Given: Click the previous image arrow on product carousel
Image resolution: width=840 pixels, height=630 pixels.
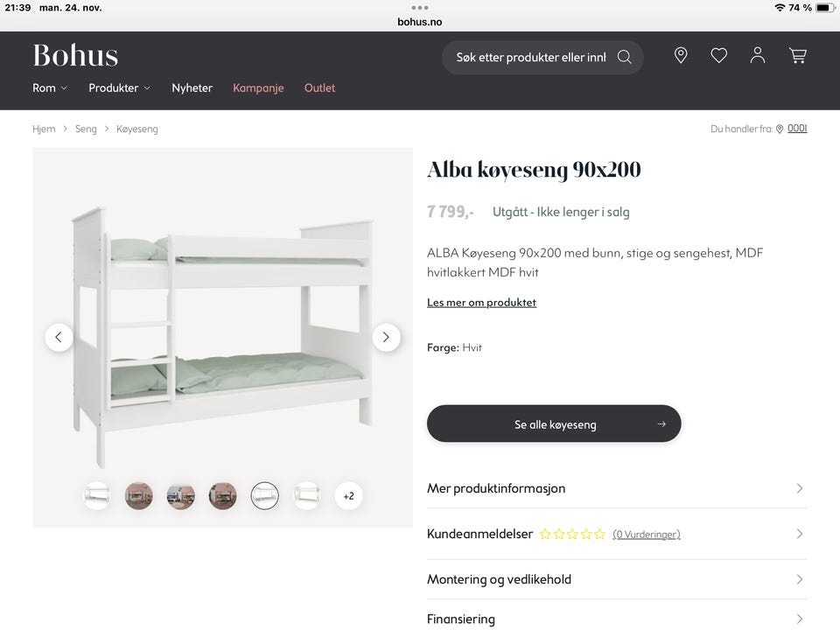Looking at the screenshot, I should (59, 337).
